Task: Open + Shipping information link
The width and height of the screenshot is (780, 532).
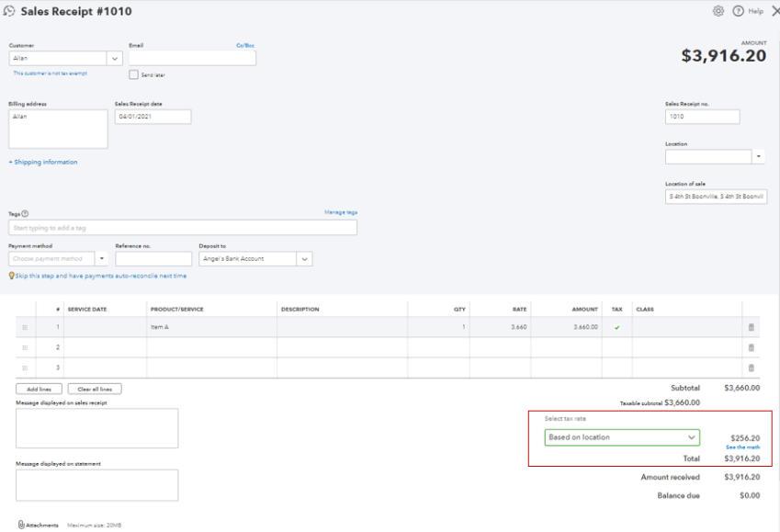Action: click(43, 162)
